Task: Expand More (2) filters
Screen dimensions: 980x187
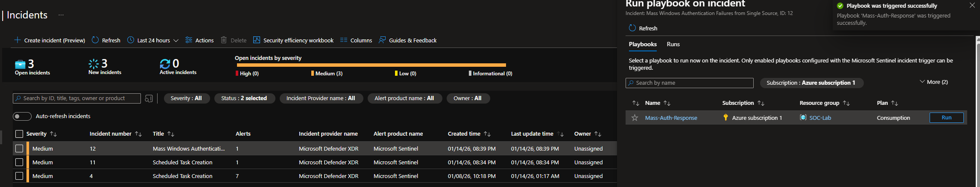Action: click(x=933, y=82)
